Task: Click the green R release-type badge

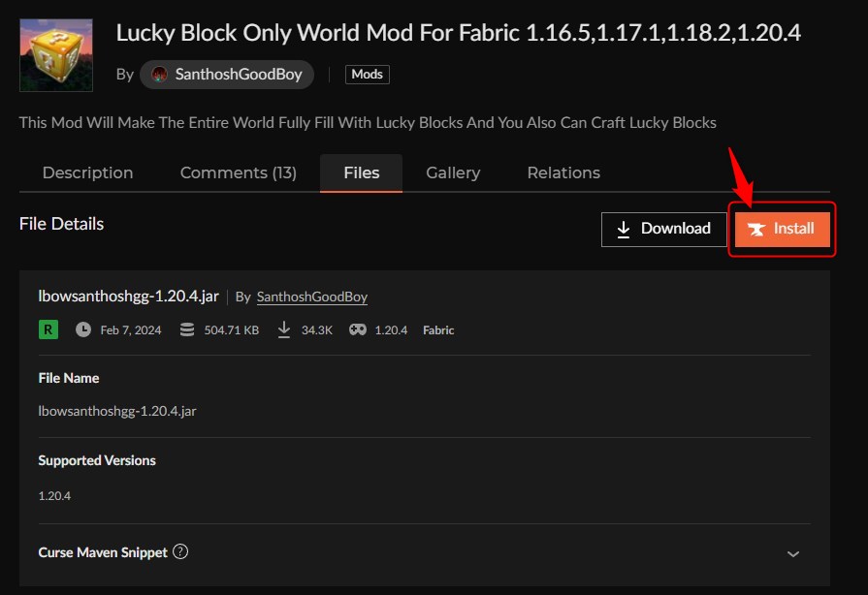Action: (x=49, y=329)
